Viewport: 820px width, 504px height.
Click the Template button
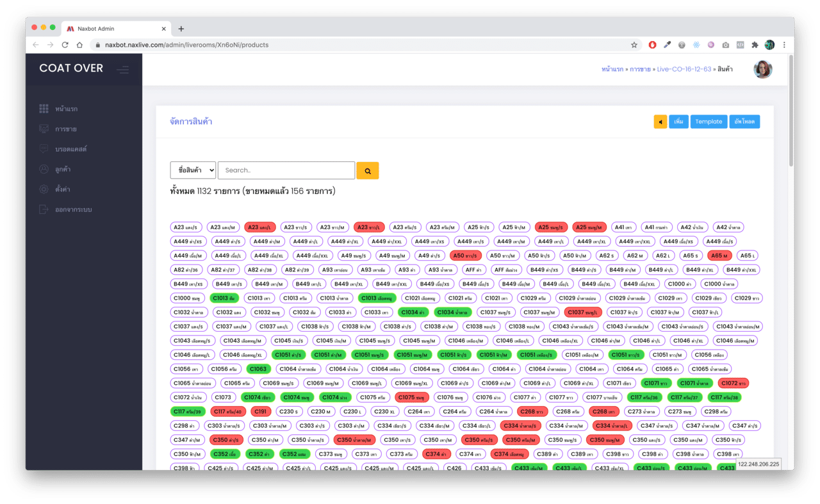coord(709,122)
